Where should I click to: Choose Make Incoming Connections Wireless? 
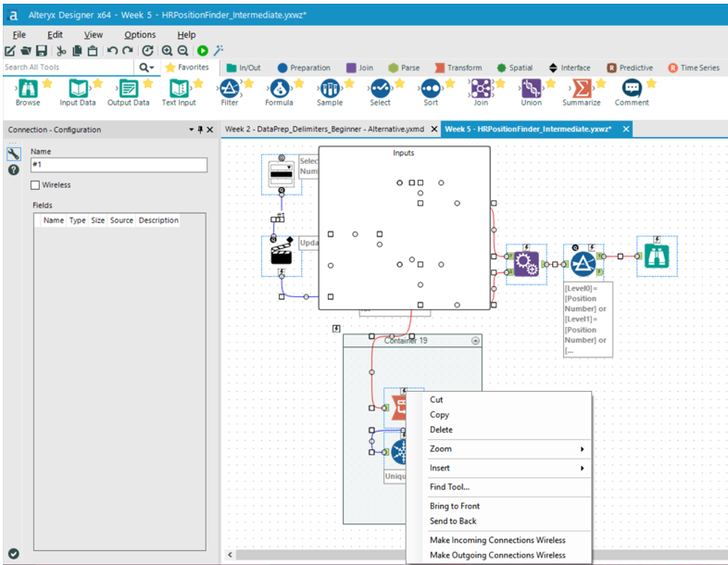tap(497, 540)
